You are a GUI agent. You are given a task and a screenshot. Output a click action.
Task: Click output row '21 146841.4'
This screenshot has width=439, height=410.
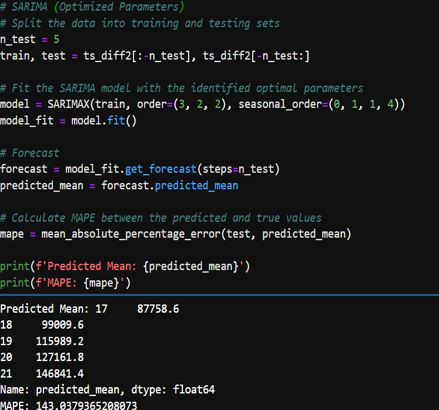(x=42, y=373)
